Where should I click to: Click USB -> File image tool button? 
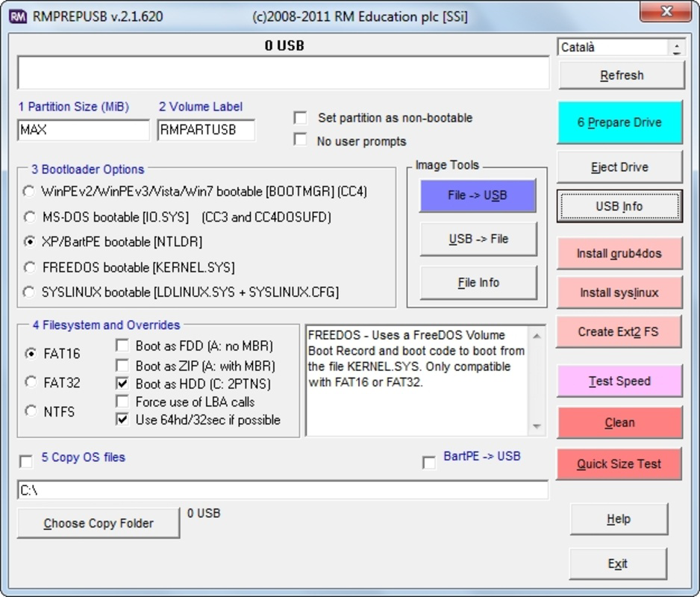click(478, 239)
